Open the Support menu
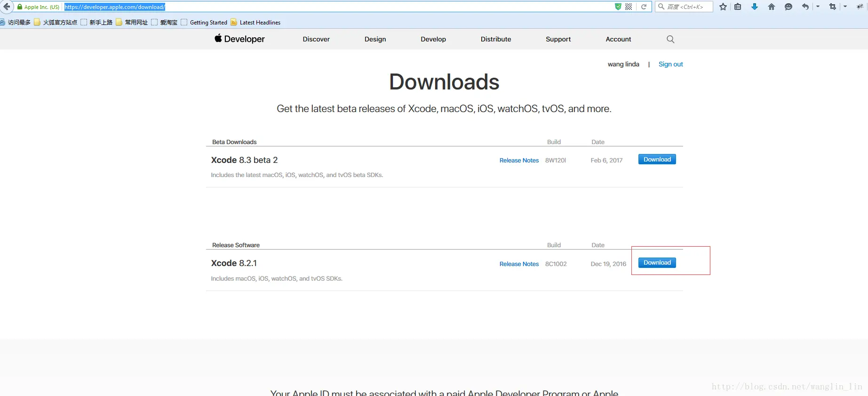The width and height of the screenshot is (868, 396). (558, 39)
